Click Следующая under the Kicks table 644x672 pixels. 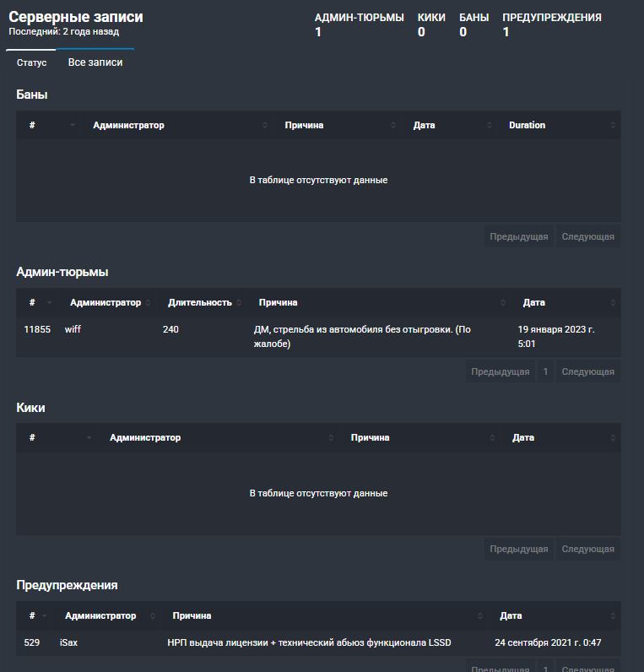pos(587,549)
